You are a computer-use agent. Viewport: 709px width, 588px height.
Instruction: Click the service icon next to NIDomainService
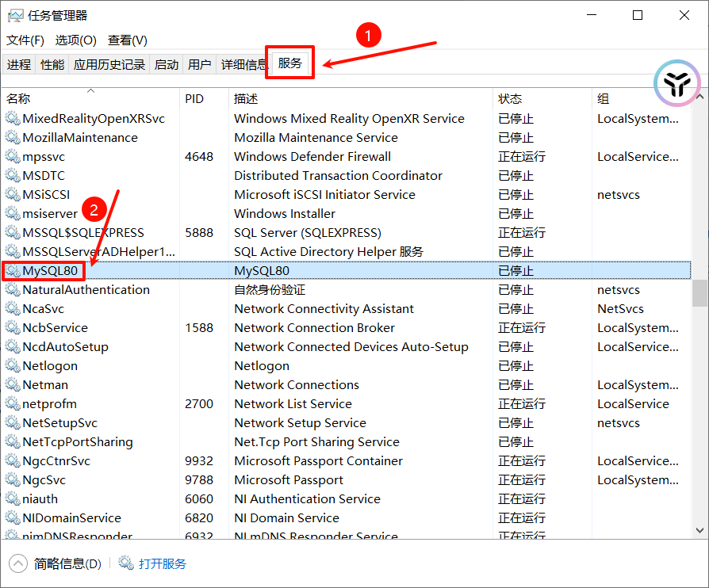[x=13, y=517]
